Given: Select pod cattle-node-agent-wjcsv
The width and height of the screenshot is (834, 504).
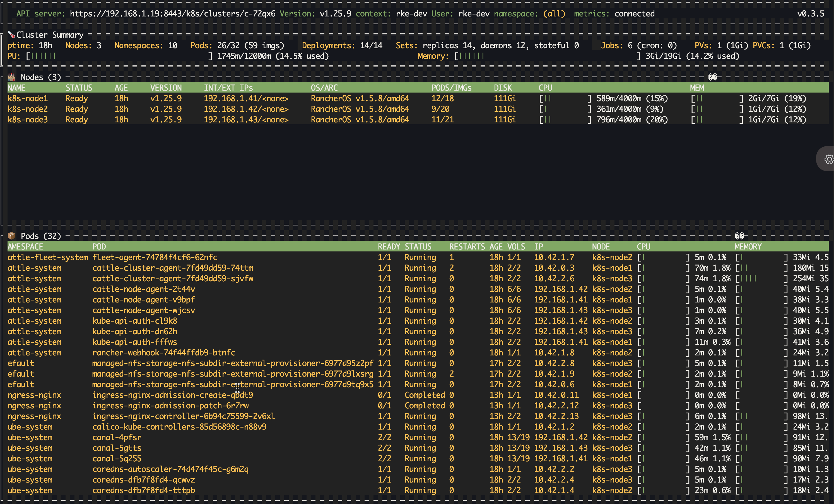Looking at the screenshot, I should tap(144, 310).
